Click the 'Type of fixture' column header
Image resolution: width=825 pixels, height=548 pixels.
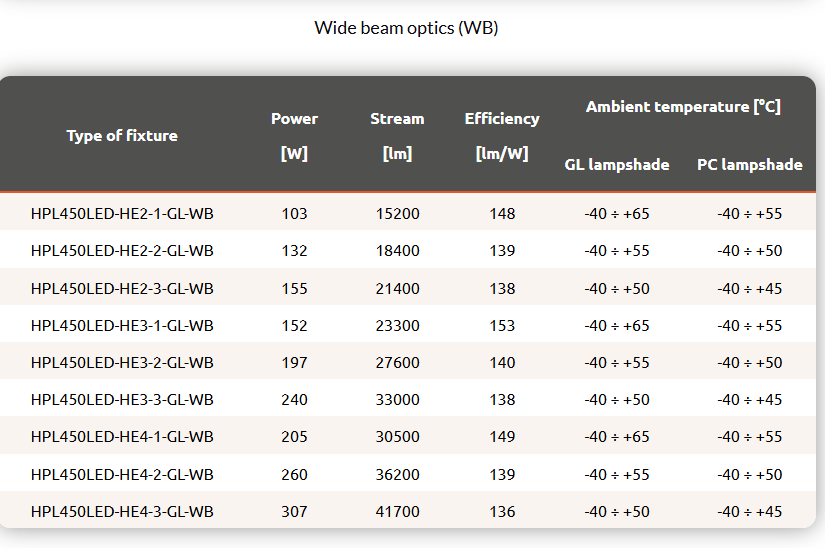click(122, 136)
